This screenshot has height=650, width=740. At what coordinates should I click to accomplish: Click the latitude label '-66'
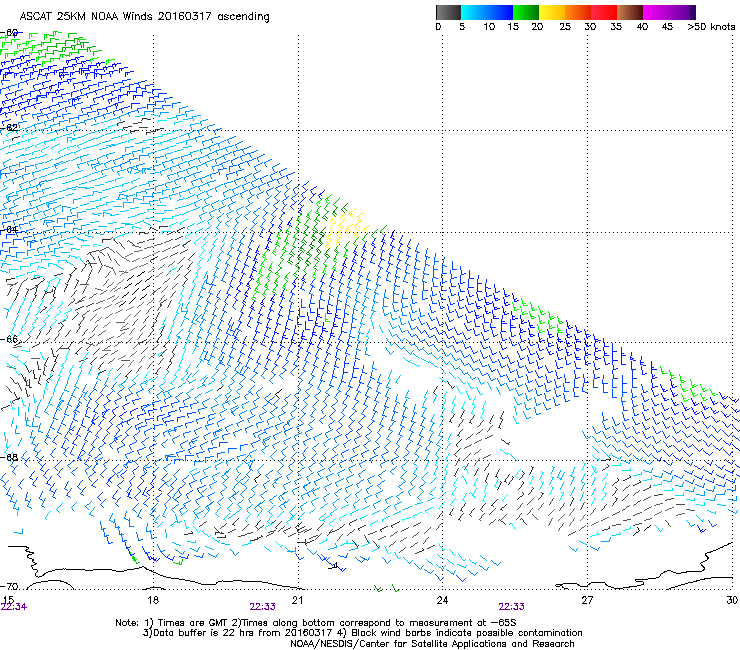(x=9, y=339)
